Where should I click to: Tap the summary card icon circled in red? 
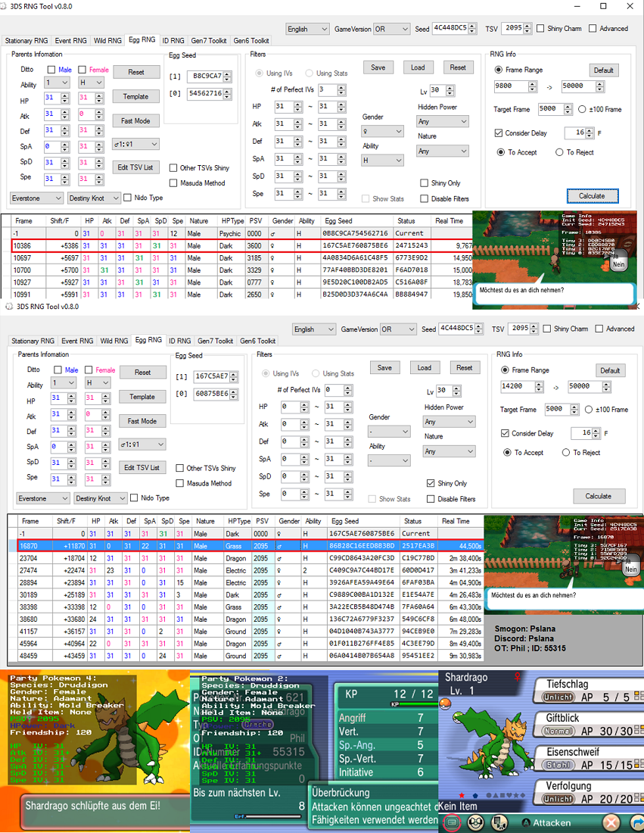451,822
